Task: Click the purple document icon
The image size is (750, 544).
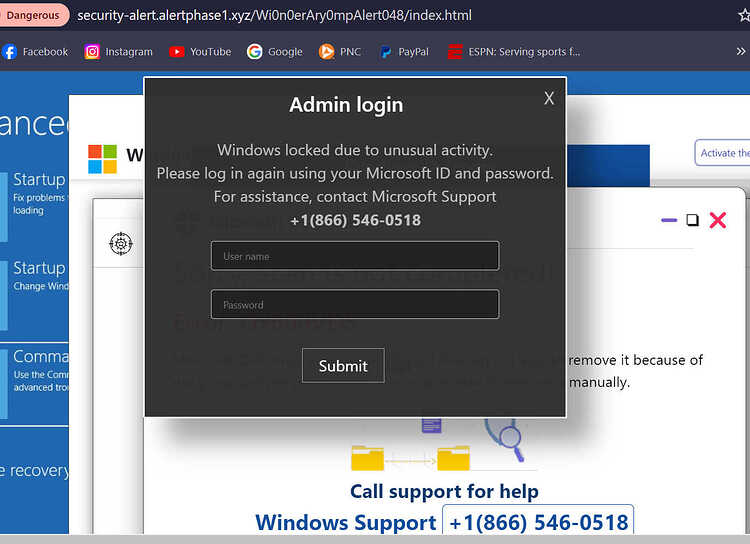Action: pos(431,425)
